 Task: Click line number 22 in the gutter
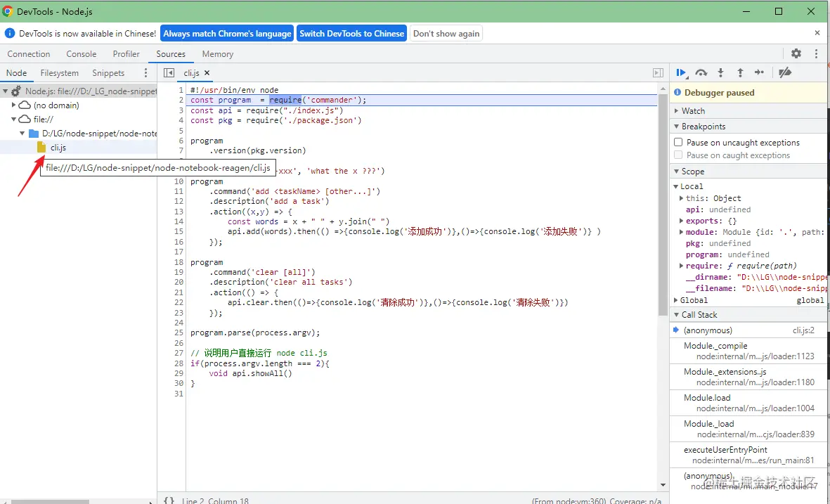179,302
